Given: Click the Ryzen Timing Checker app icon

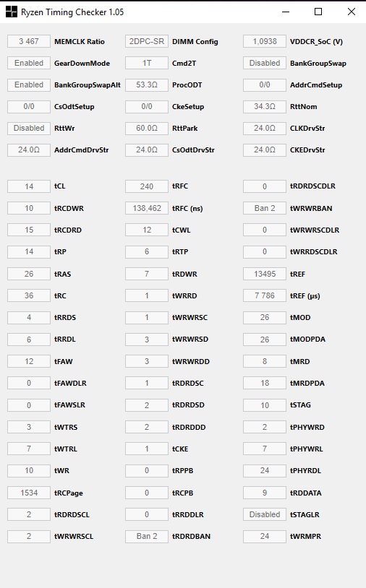Looking at the screenshot, I should (12, 12).
